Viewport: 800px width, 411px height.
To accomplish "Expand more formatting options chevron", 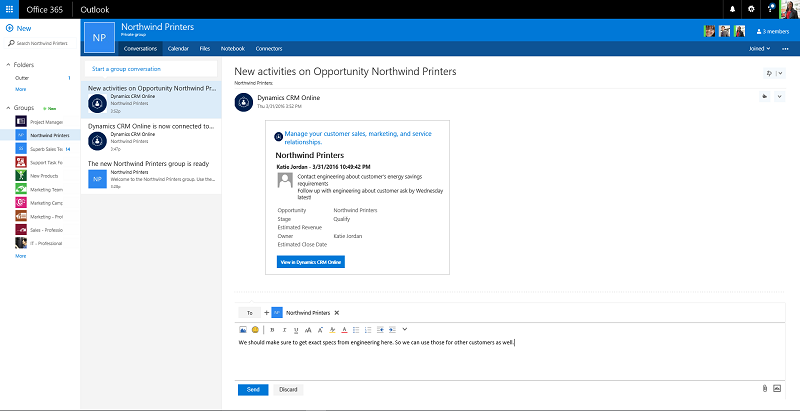I will 405,329.
